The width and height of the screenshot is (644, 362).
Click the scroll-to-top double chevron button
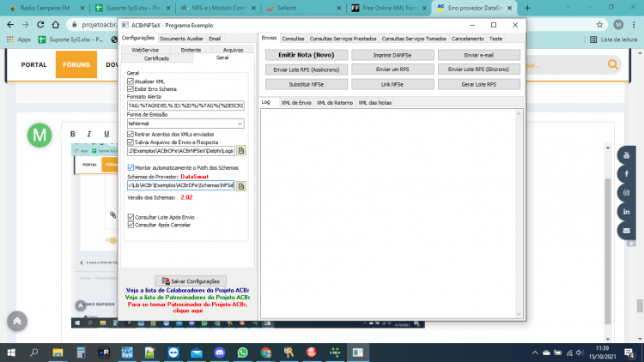(17, 321)
